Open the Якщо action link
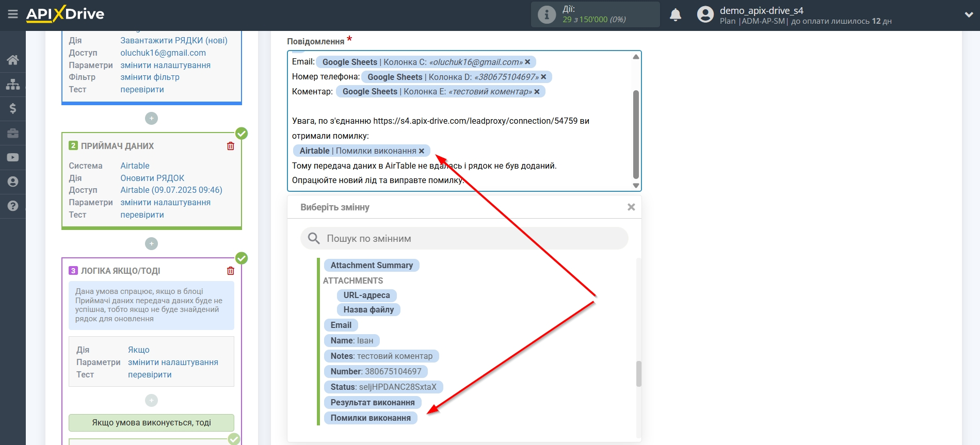This screenshot has width=980, height=445. point(139,350)
